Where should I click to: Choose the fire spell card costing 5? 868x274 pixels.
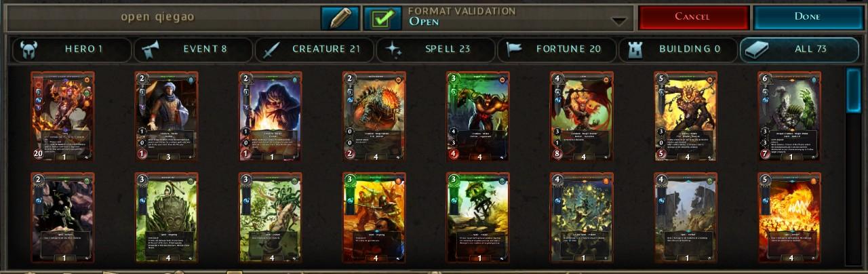tap(789, 218)
